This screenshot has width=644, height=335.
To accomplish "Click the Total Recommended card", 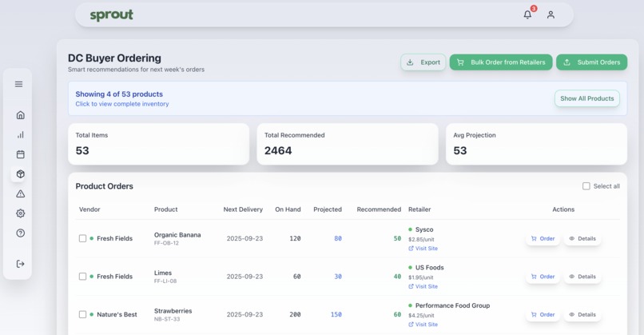I will 348,144.
